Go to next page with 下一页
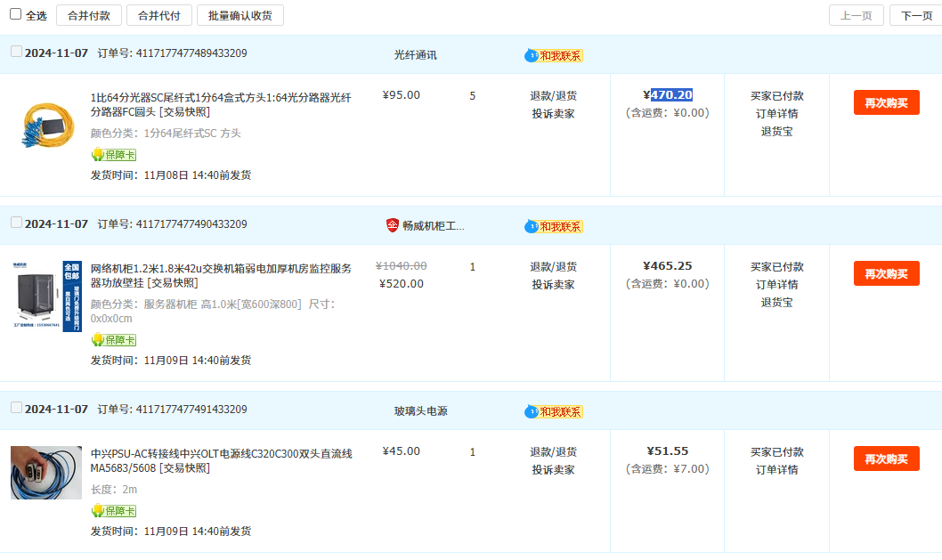Viewport: 942px width, 560px height. pos(915,15)
